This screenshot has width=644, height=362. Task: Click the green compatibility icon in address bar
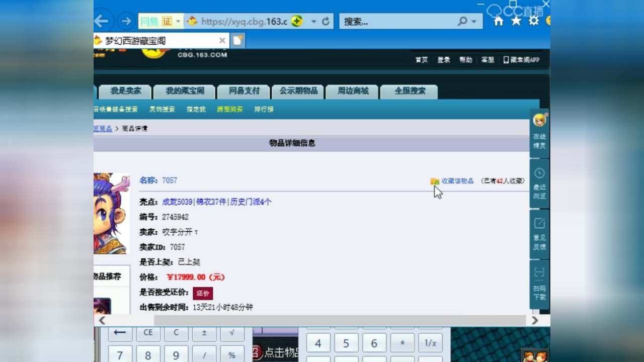pos(297,21)
